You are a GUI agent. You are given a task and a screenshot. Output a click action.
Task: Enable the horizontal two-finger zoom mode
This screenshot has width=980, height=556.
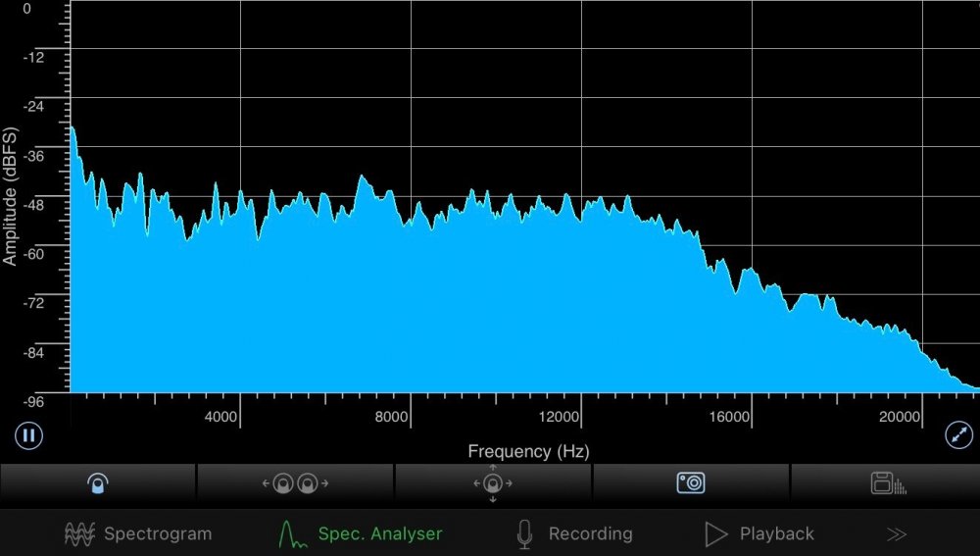(296, 482)
